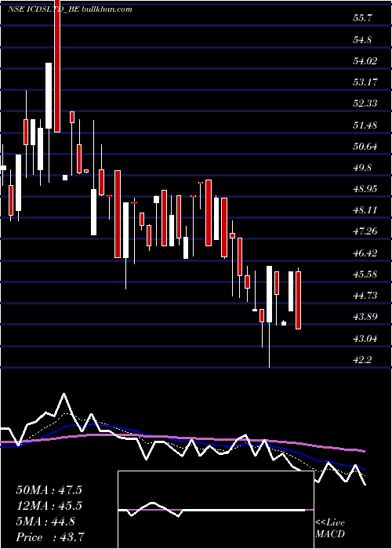Image resolution: width=392 pixels, height=549 pixels.
Task: Click the 44.73 price axis label
Action: 365,296
